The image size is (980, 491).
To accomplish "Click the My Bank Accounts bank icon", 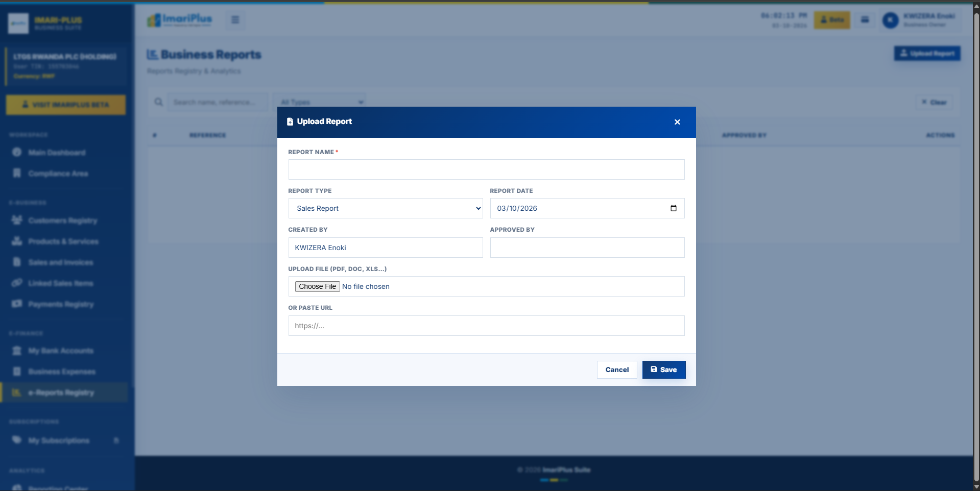I will [x=17, y=350].
